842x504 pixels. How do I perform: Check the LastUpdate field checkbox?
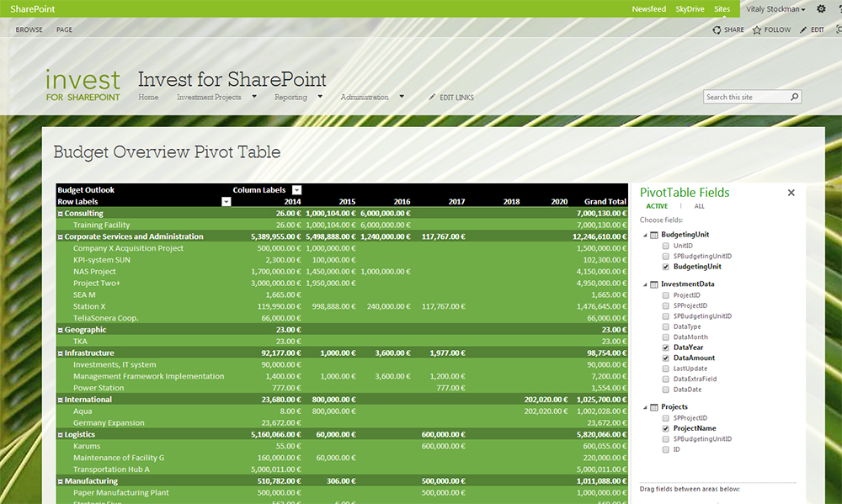[666, 369]
